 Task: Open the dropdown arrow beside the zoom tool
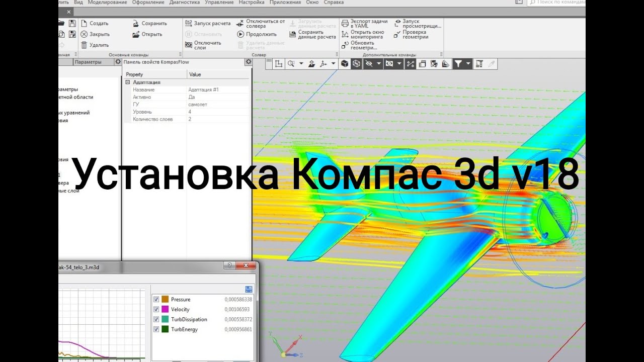[301, 64]
